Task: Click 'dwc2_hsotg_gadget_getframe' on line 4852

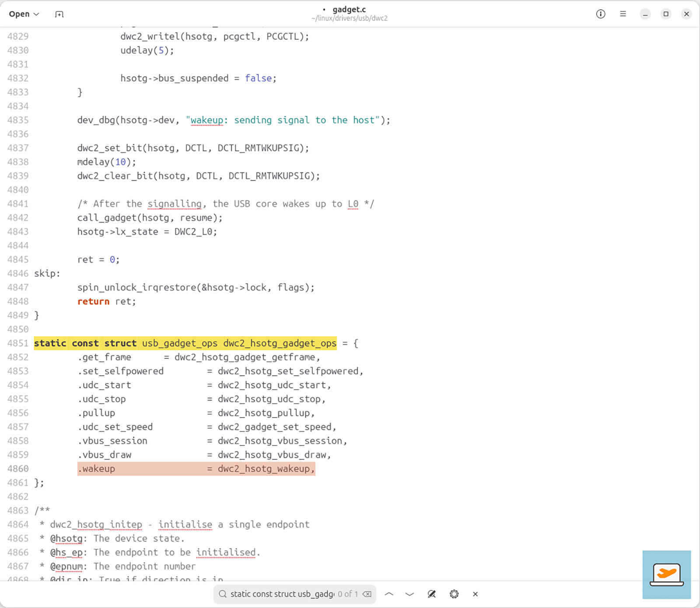Action: (245, 357)
